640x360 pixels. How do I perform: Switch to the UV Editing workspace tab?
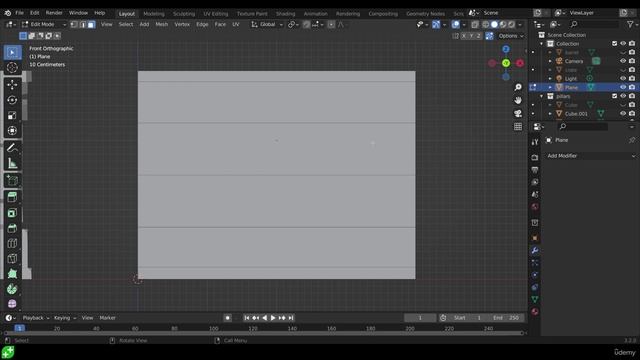(x=216, y=13)
